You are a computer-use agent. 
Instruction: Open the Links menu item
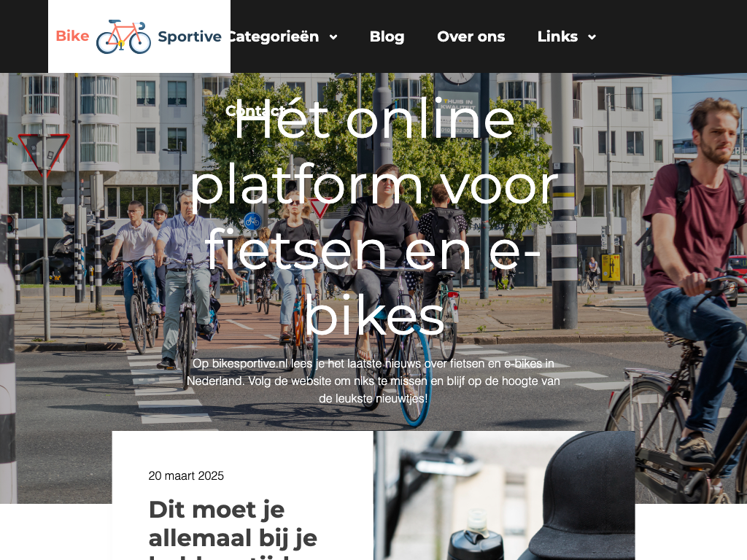pos(557,36)
